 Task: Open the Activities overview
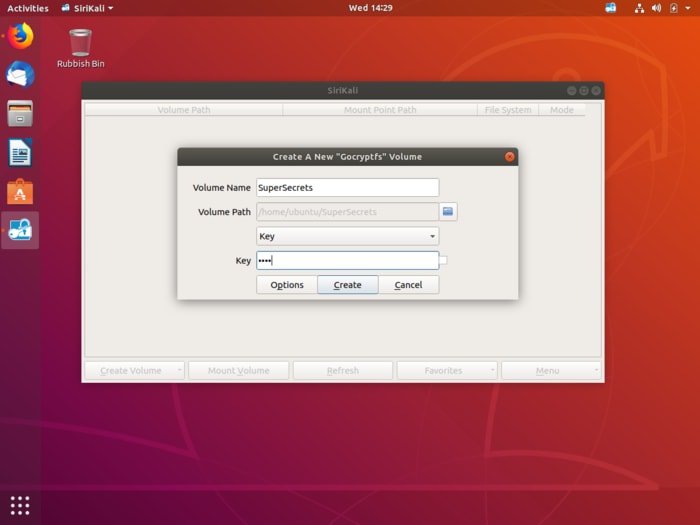(x=28, y=8)
